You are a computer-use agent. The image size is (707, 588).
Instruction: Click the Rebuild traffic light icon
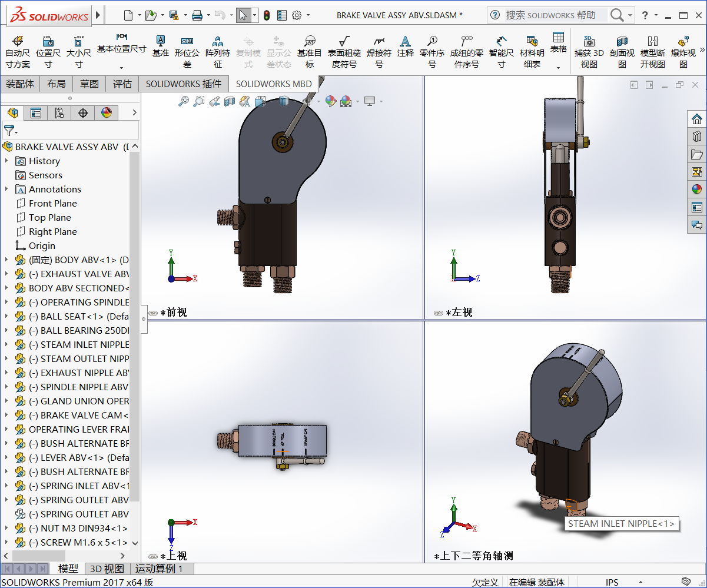(x=266, y=15)
